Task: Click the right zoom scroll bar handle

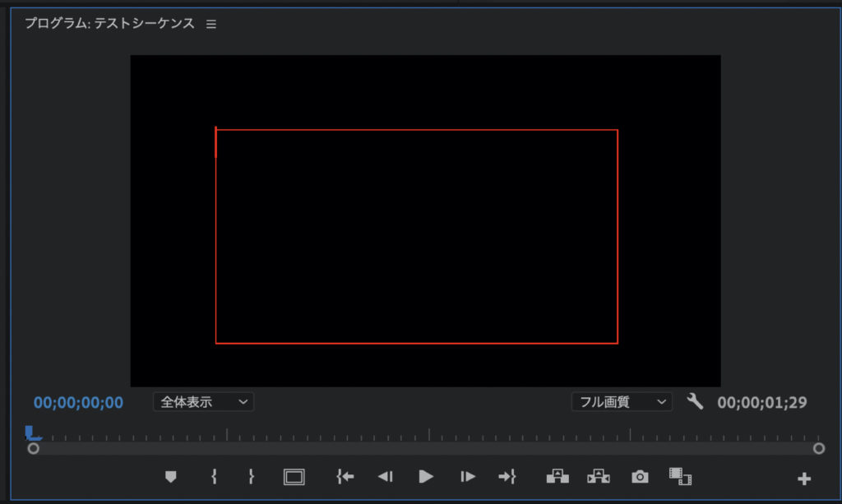Action: tap(819, 448)
